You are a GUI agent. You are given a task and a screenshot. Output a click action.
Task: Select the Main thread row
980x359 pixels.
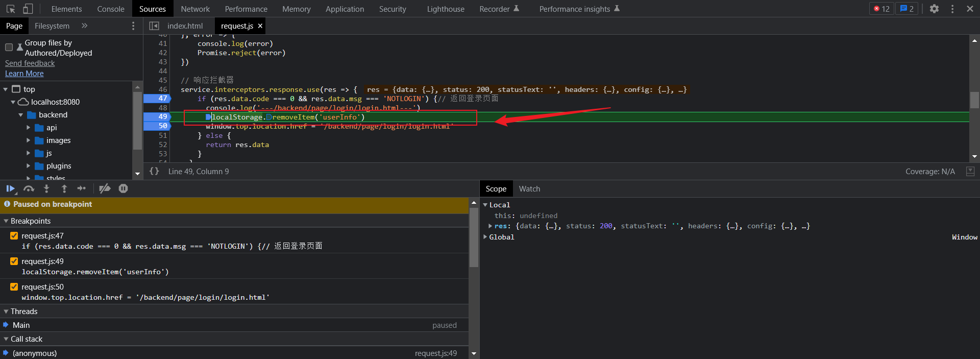[234, 325]
